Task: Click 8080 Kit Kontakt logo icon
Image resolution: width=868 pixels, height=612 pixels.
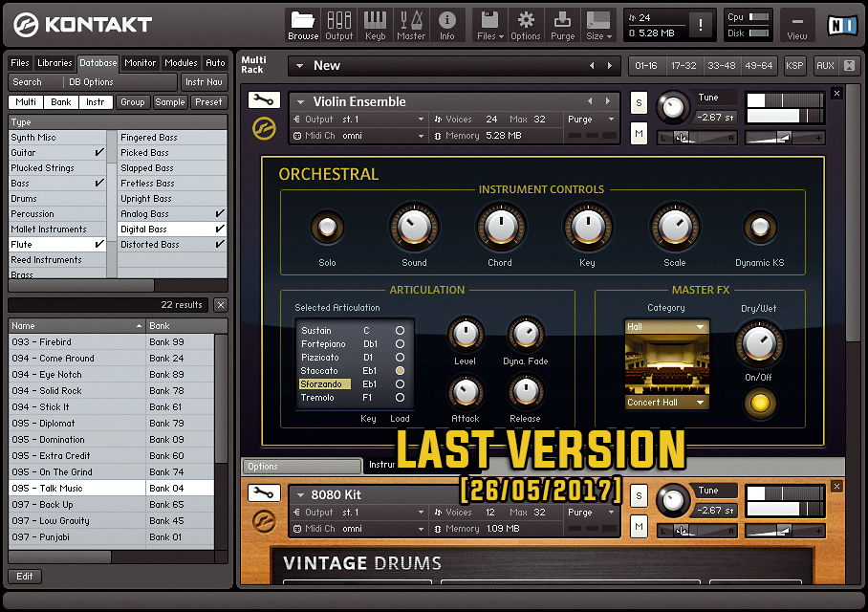Action: 264,522
